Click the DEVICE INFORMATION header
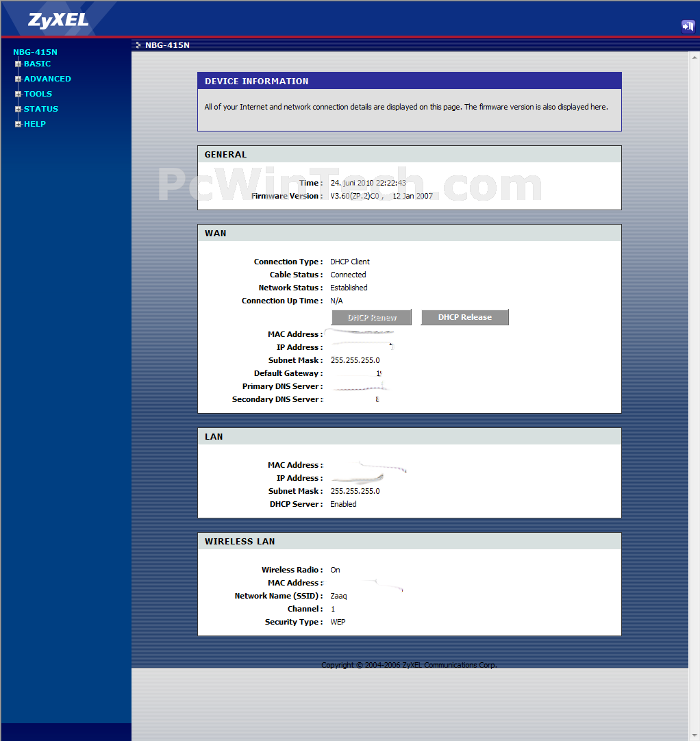 pyautogui.click(x=410, y=81)
